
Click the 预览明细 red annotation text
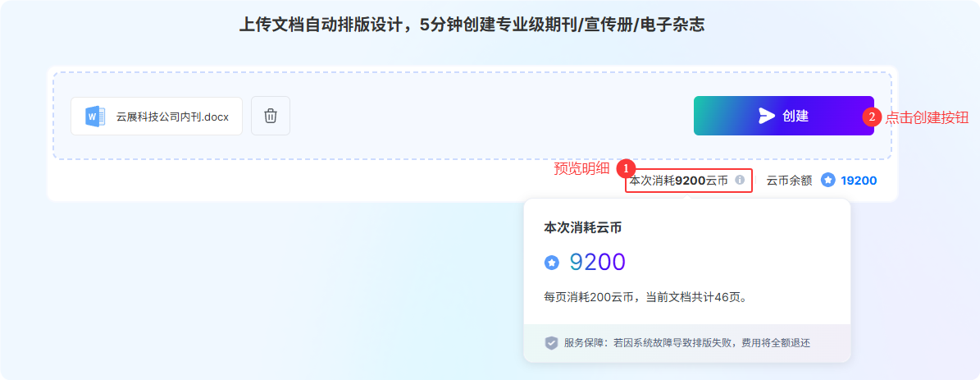pyautogui.click(x=582, y=168)
